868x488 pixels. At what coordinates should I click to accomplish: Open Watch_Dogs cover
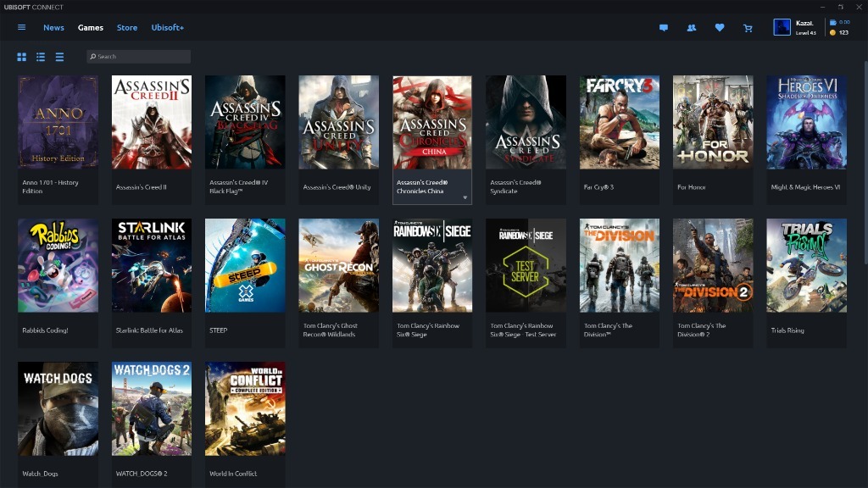58,409
